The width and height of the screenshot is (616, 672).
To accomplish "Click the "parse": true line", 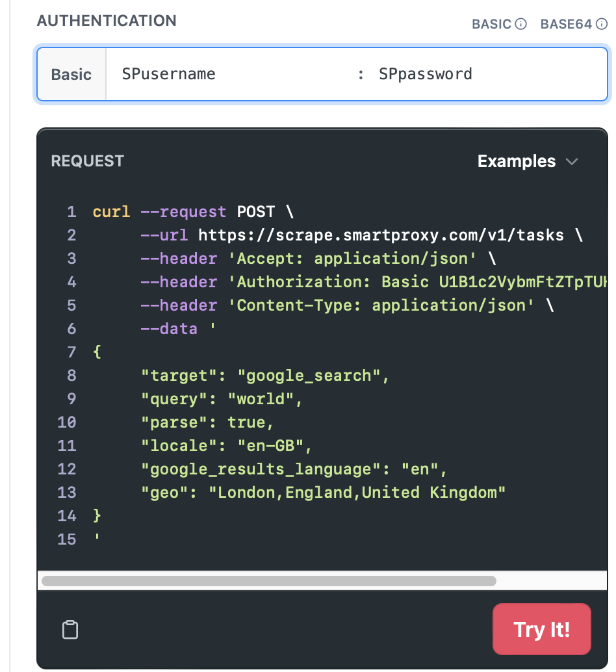I will tap(207, 422).
